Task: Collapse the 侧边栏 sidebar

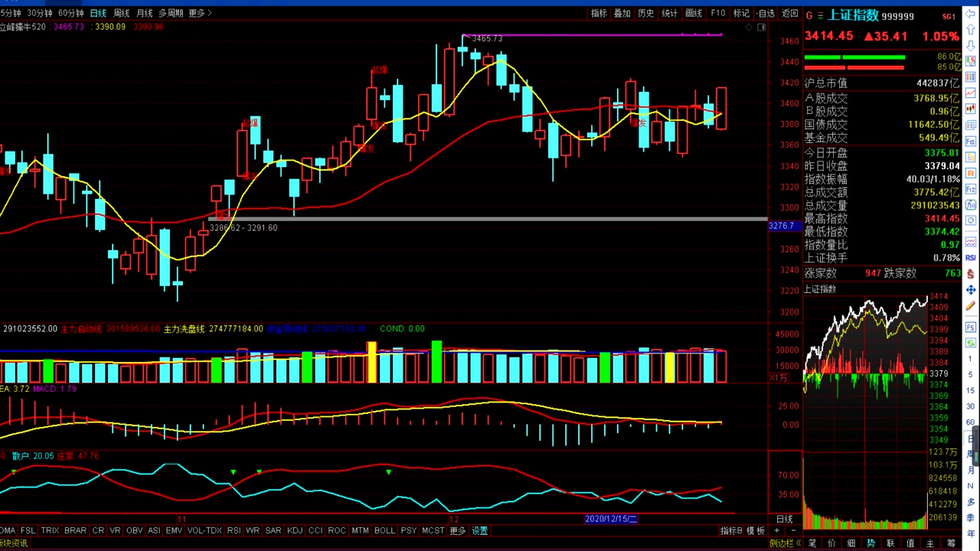Action: [784, 543]
